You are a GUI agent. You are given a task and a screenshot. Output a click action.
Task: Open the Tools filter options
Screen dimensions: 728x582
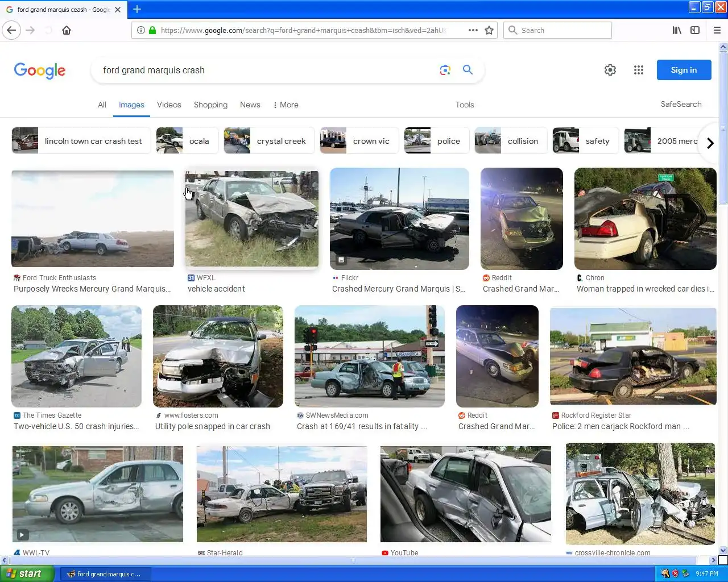(x=465, y=105)
